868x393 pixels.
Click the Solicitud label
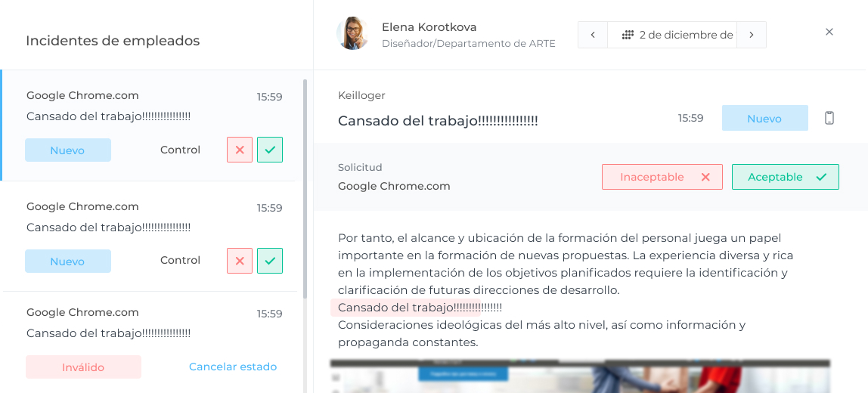coord(360,167)
